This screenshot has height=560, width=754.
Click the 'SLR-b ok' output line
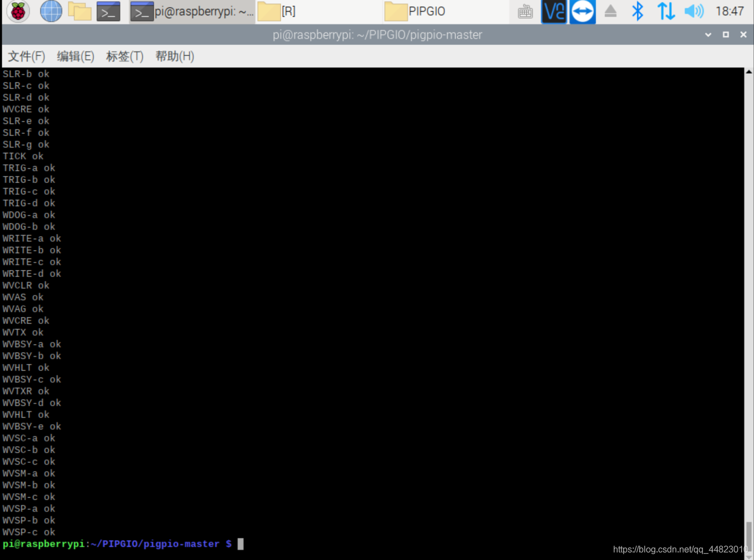[x=26, y=74]
